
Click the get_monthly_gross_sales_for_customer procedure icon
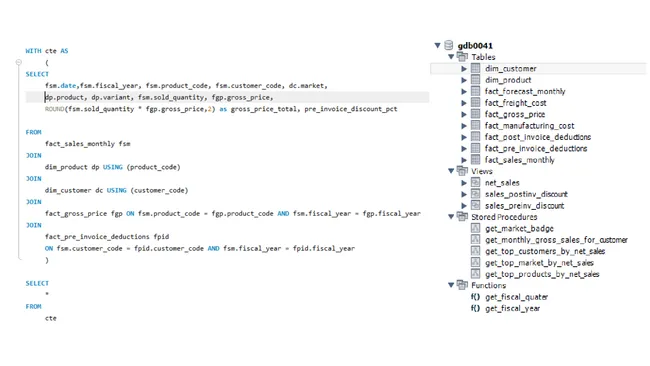coord(475,240)
